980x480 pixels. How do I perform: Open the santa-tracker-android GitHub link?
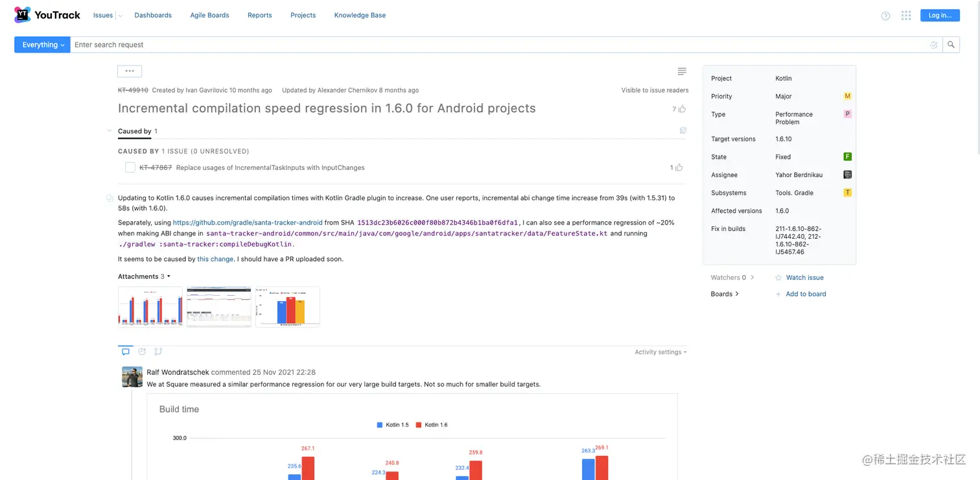(x=248, y=222)
